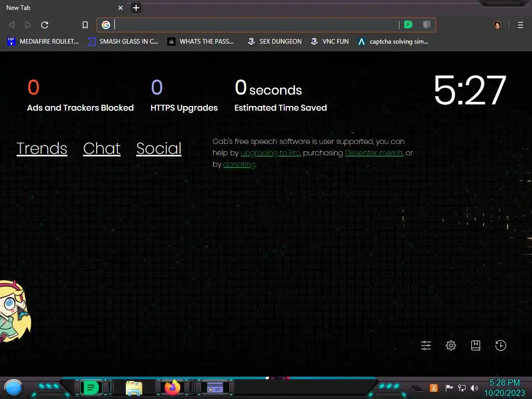Open Action Center flag tray icon
Screen dimensions: 532x399
coord(449,388)
